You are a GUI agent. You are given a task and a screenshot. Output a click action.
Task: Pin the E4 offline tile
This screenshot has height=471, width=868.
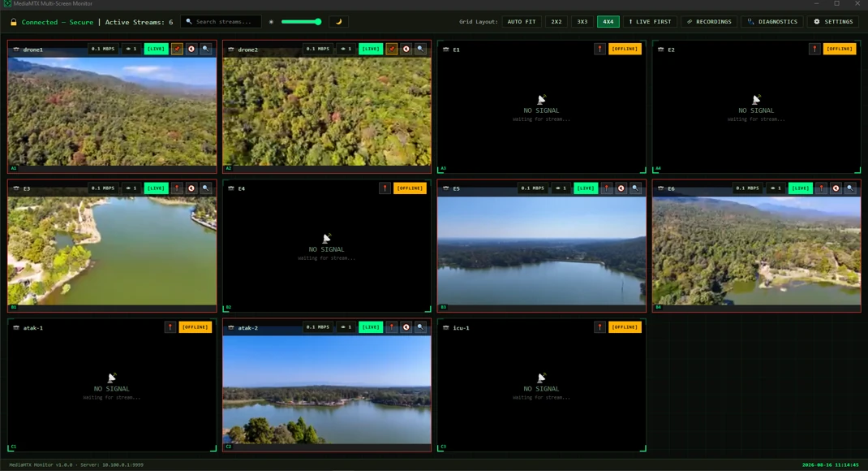[385, 188]
